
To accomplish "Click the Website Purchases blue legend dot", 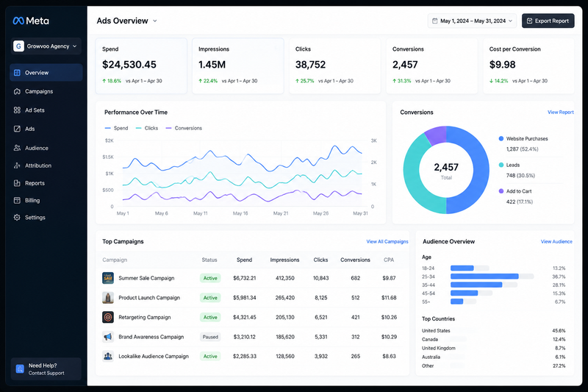I will coord(501,138).
